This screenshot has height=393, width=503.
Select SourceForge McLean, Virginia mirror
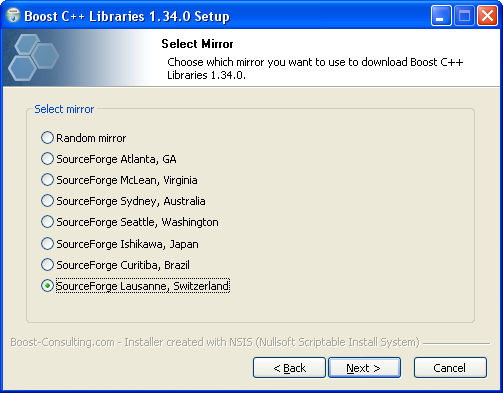point(119,180)
